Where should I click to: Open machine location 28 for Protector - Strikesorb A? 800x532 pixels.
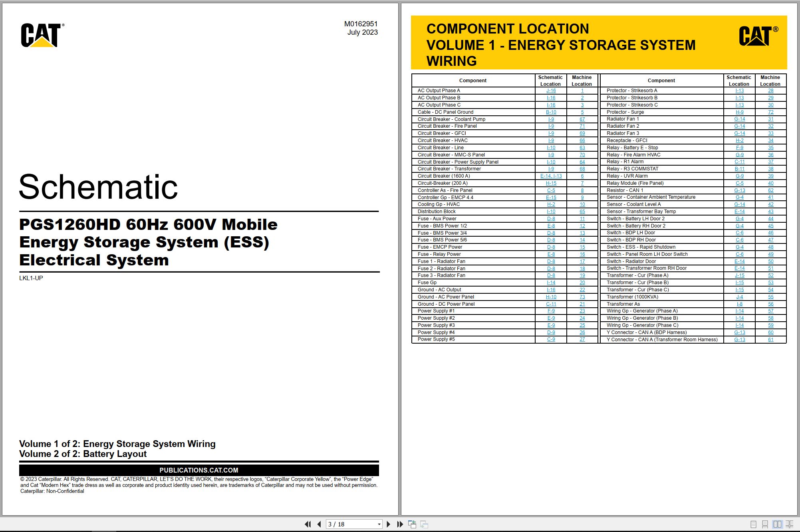click(771, 91)
